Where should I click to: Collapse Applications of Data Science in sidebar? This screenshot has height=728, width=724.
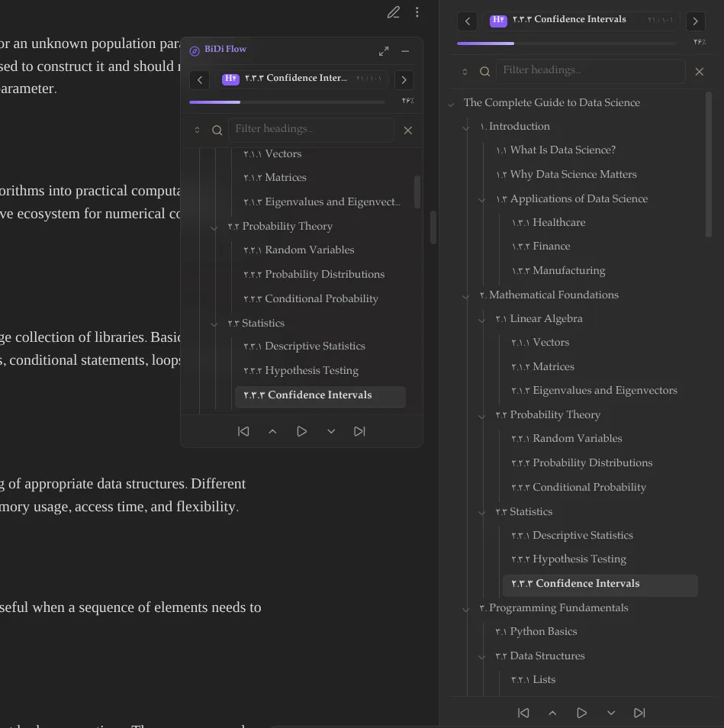[x=482, y=200]
